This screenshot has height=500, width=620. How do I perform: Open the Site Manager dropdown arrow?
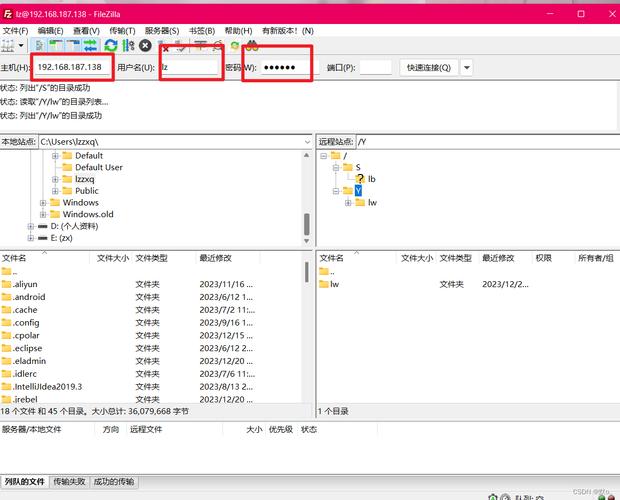(x=21, y=45)
